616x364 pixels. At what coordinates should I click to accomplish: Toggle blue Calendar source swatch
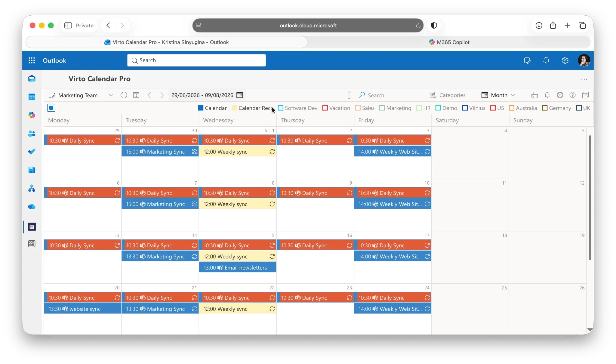[x=201, y=108]
